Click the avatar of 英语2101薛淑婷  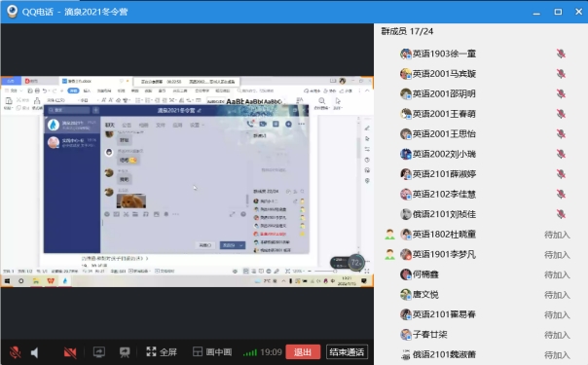point(406,174)
